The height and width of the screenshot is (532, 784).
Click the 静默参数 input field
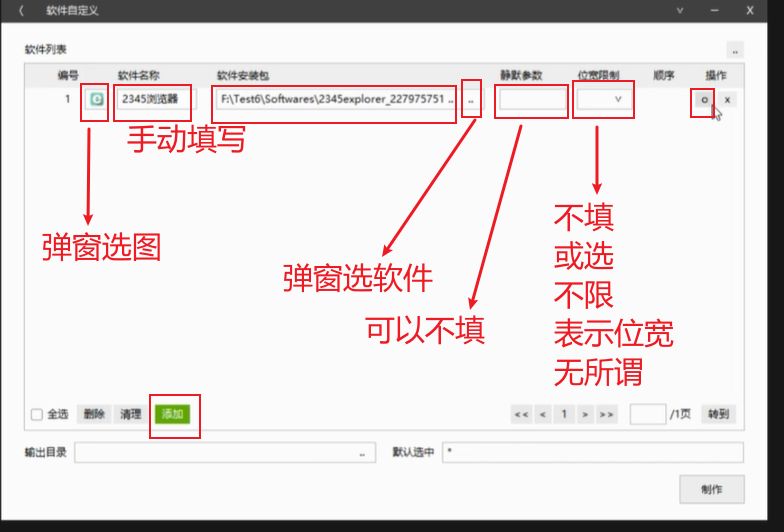pyautogui.click(x=533, y=100)
